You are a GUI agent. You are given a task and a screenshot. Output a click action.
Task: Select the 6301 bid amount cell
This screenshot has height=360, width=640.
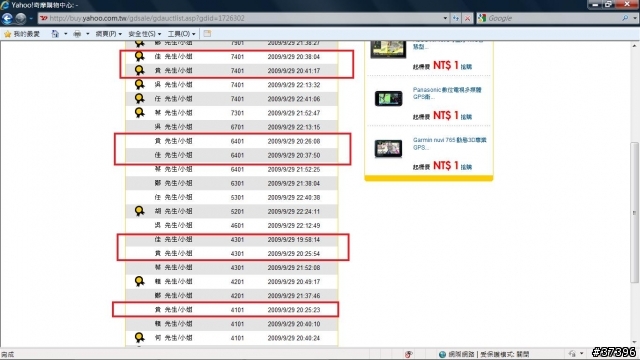pyautogui.click(x=237, y=183)
